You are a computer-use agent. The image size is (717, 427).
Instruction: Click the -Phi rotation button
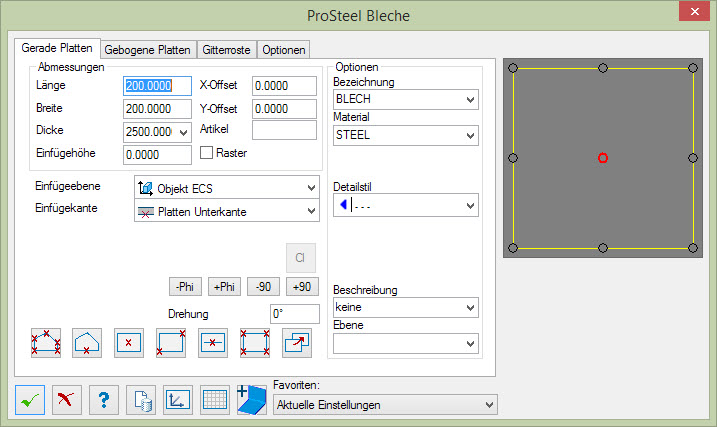coord(185,287)
